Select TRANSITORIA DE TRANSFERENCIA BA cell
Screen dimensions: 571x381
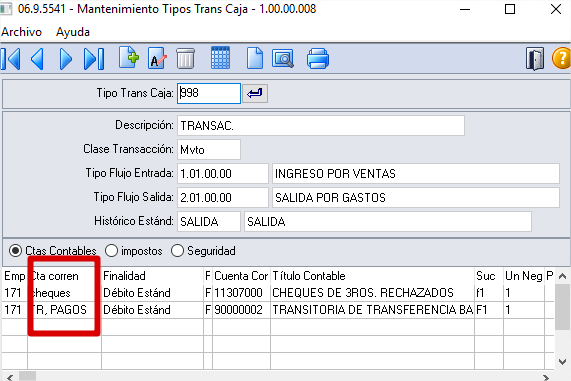(372, 310)
